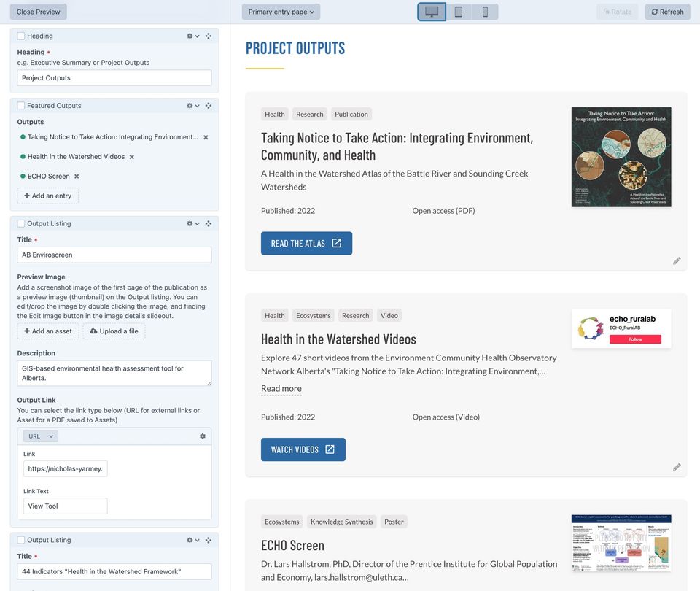
Task: Remove Health in the Watershed Videos entry
Action: tap(132, 157)
